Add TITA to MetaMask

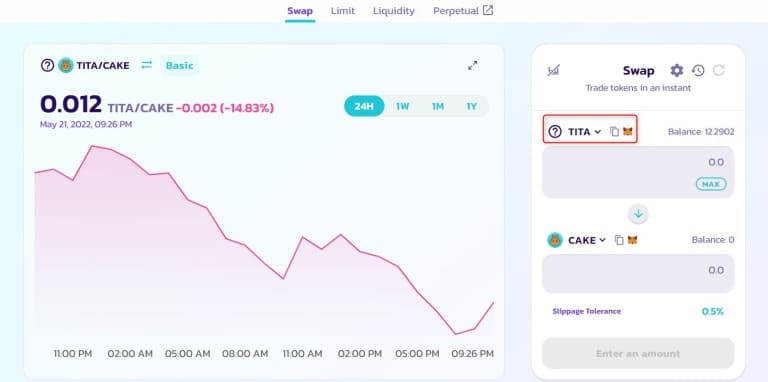[627, 132]
